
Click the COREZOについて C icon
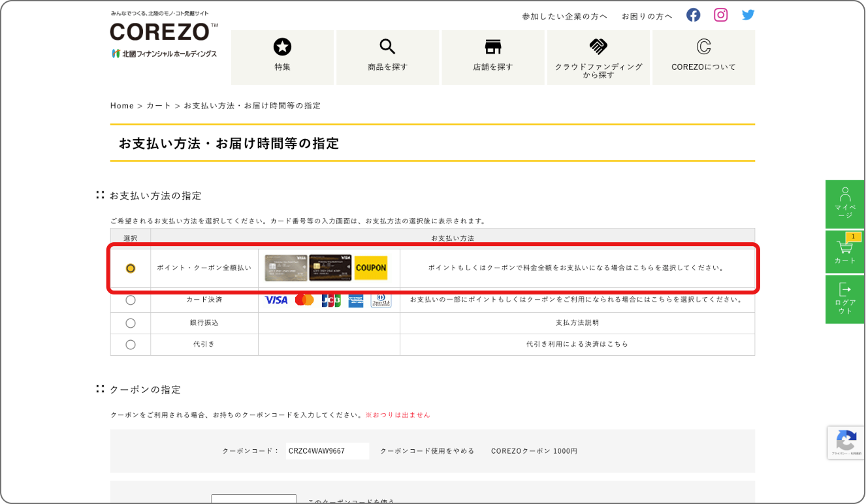703,46
